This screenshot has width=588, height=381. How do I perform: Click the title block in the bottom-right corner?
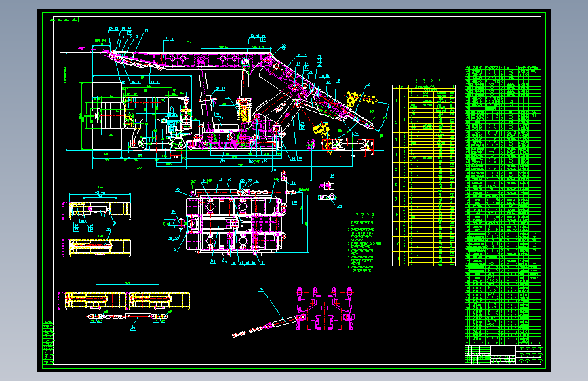(x=503, y=355)
